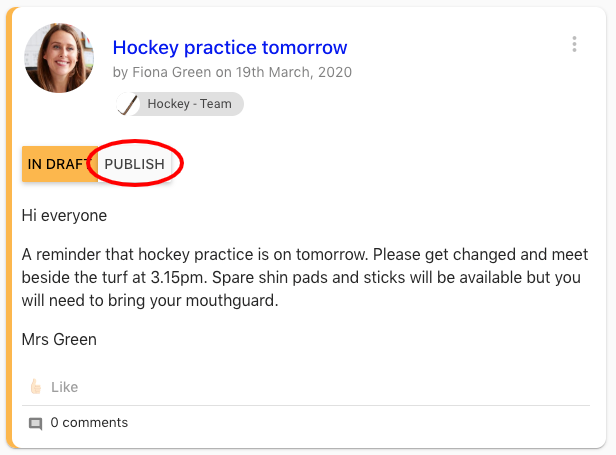The width and height of the screenshot is (616, 455).
Task: Click the IN DRAFT status badge
Action: 59,164
